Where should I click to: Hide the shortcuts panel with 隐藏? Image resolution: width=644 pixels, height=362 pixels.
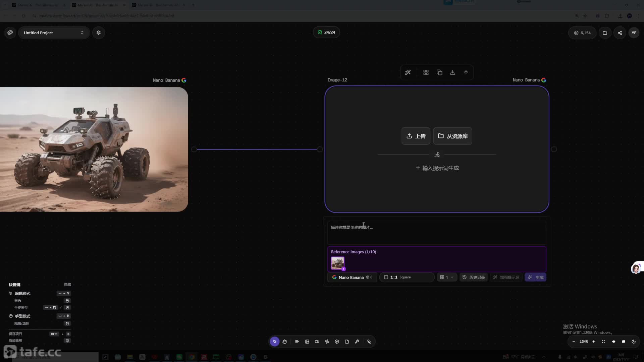67,284
